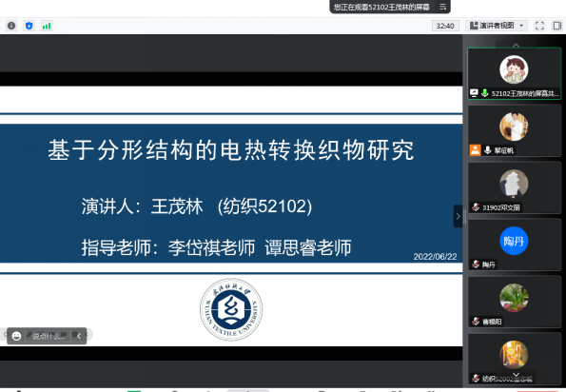This screenshot has width=566, height=392.
Task: Click the muted mic icon for 31902邓文丽
Action: click(476, 207)
